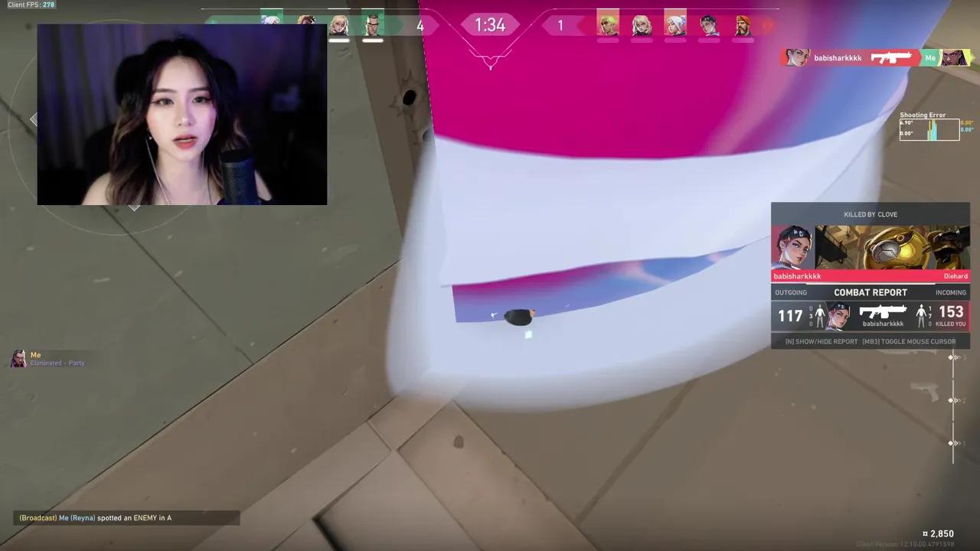Image resolution: width=980 pixels, height=551 pixels.
Task: Select the INCOMING label in combat report
Action: pos(951,292)
